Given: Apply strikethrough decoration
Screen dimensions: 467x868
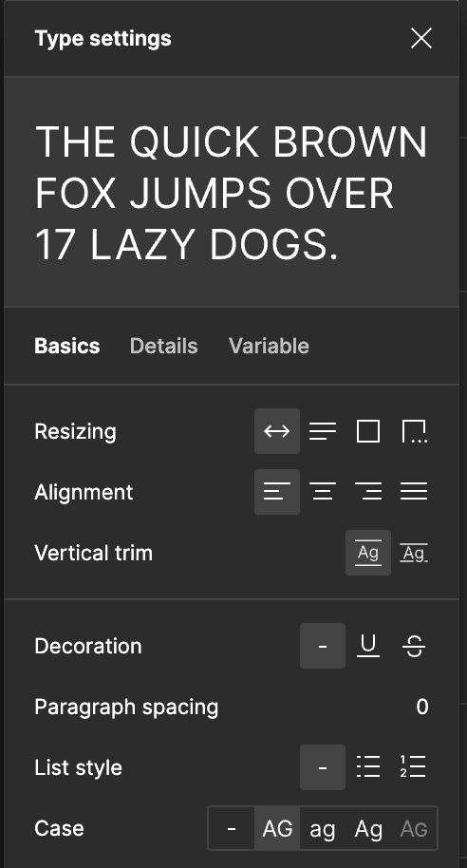Looking at the screenshot, I should coord(414,646).
